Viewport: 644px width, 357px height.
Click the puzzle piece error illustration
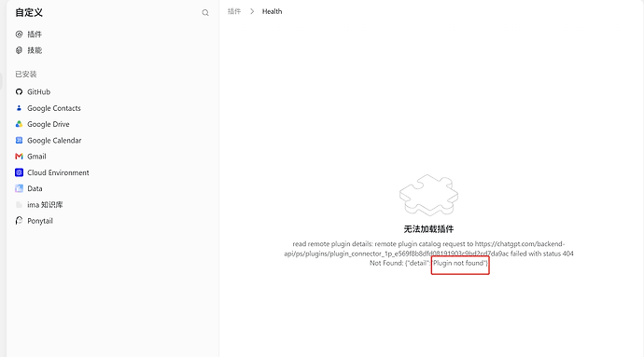pos(428,195)
